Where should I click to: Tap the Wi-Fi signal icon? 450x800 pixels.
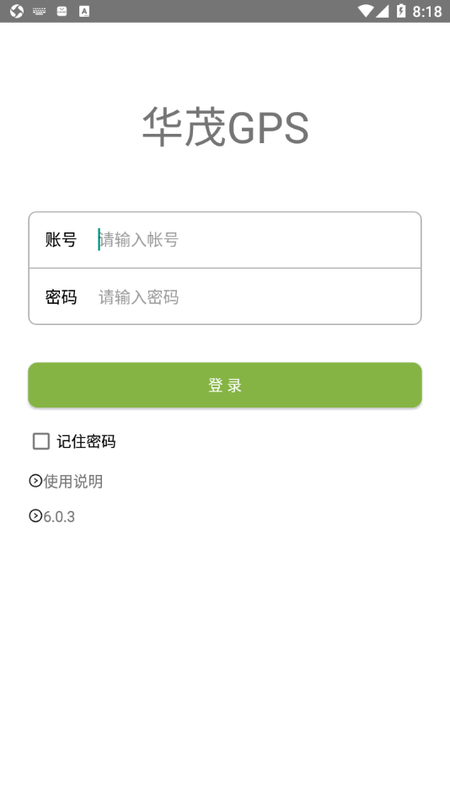point(365,11)
